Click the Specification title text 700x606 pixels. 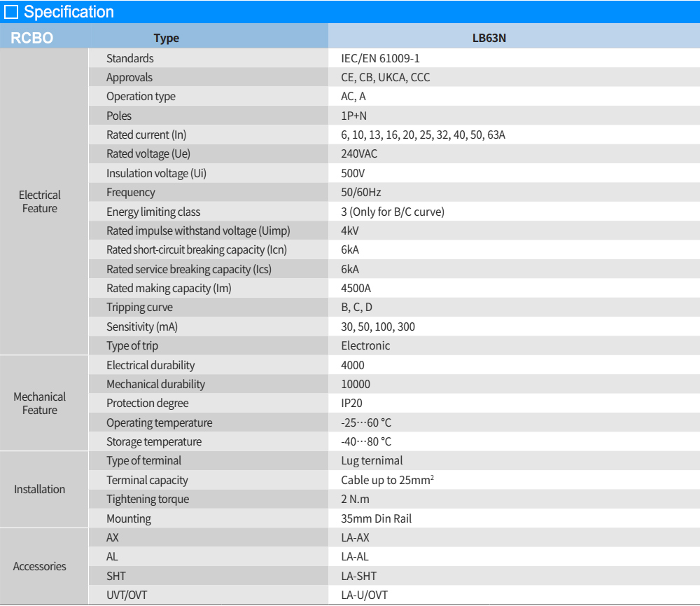pos(69,12)
